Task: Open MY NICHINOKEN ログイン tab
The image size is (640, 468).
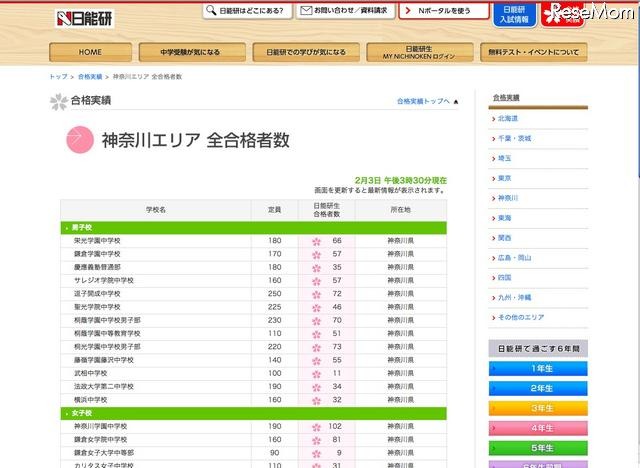Action: 419,51
